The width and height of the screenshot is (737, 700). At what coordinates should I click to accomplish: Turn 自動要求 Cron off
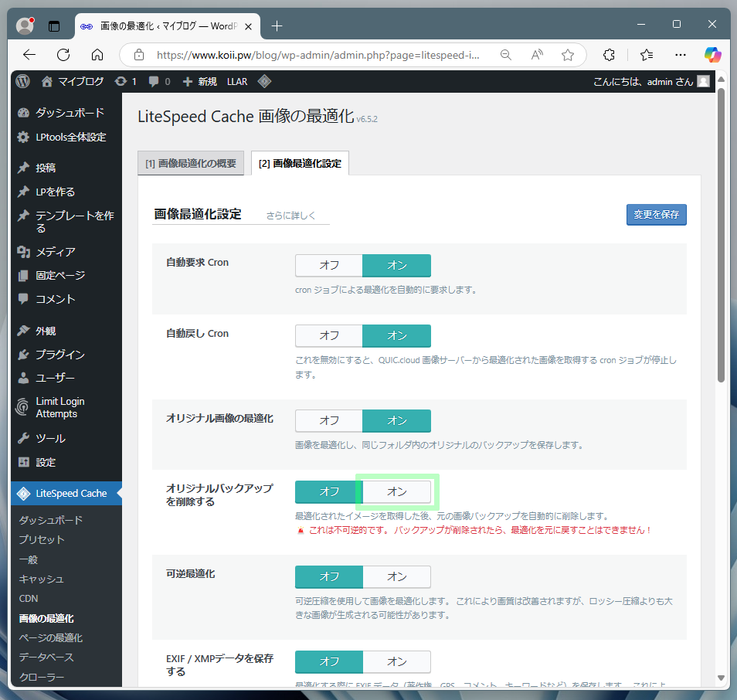pyautogui.click(x=329, y=265)
